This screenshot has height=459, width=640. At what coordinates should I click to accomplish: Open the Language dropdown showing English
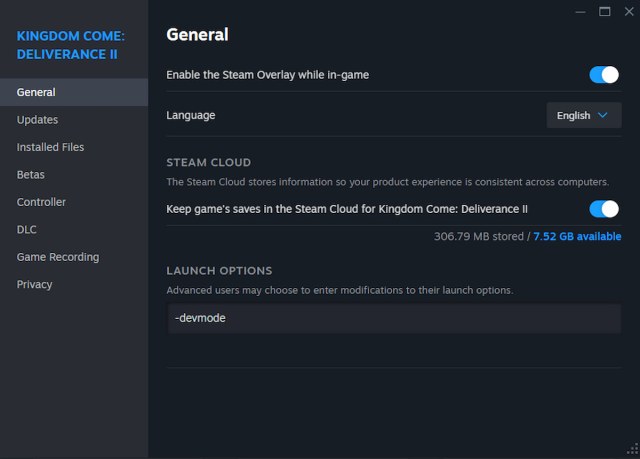coord(584,115)
